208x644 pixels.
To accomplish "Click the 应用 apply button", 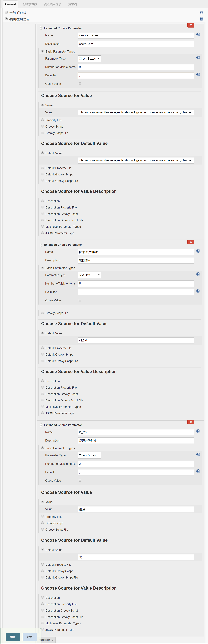I will pyautogui.click(x=30, y=636).
